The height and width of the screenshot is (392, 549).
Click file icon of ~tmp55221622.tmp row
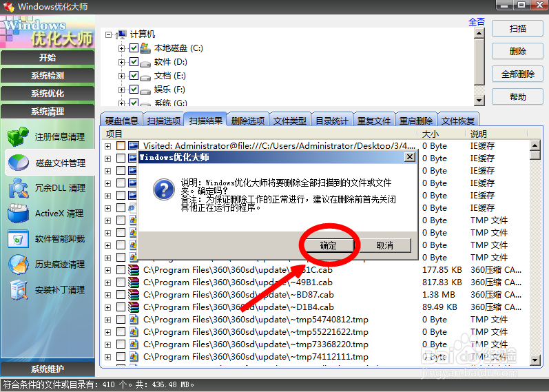coord(134,332)
